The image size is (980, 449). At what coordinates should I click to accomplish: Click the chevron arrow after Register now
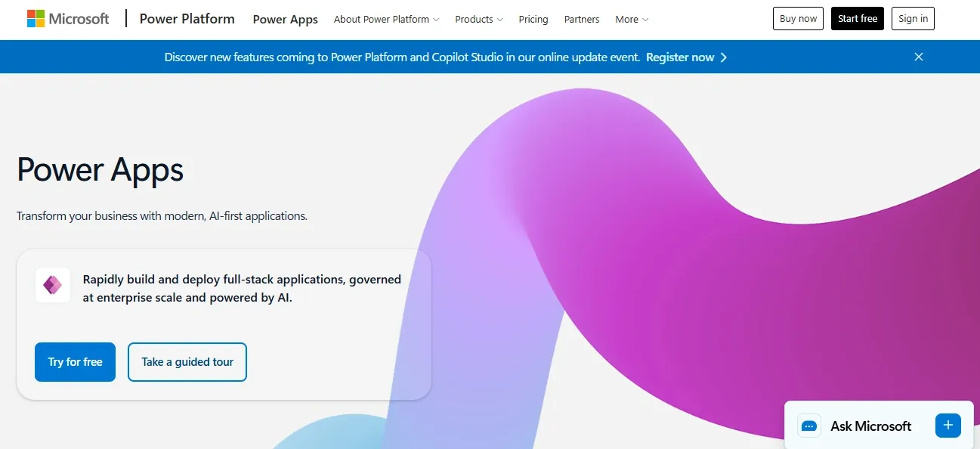724,57
